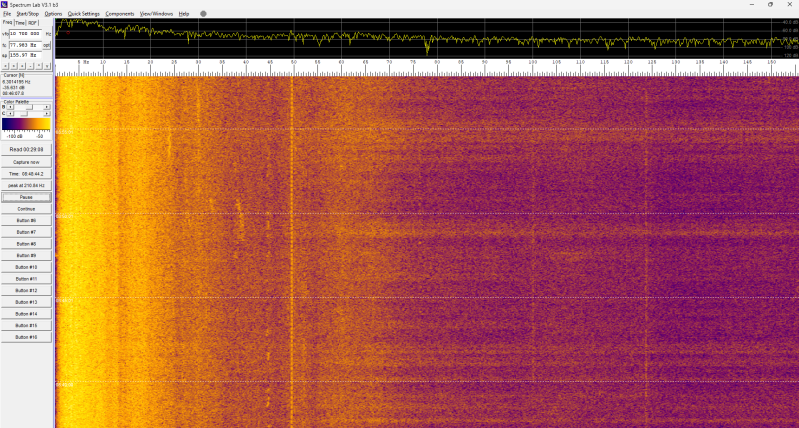Click the Spectrum Lab title bar icon
The height and width of the screenshot is (428, 799).
(x=4, y=4)
